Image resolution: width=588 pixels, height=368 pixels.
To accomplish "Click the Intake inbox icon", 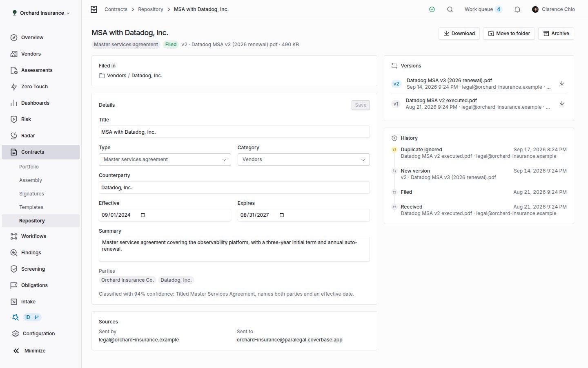I will [14, 302].
